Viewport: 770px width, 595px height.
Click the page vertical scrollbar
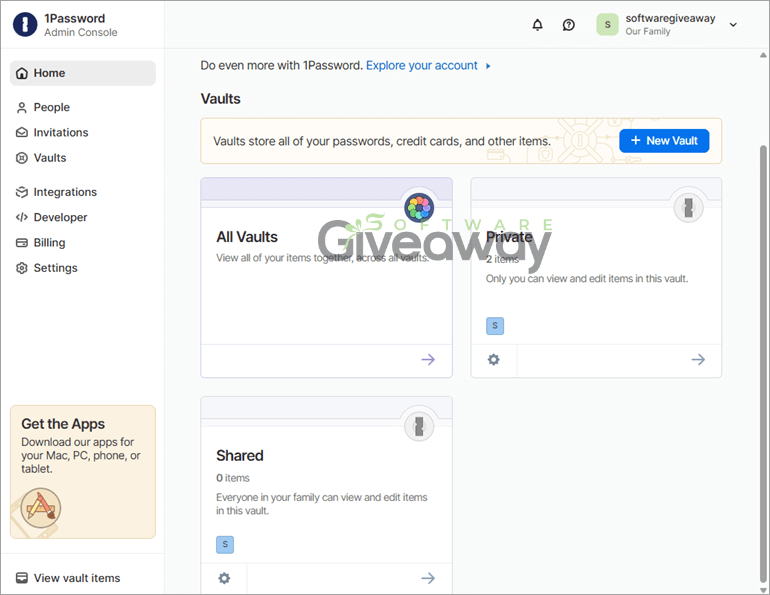[763, 363]
